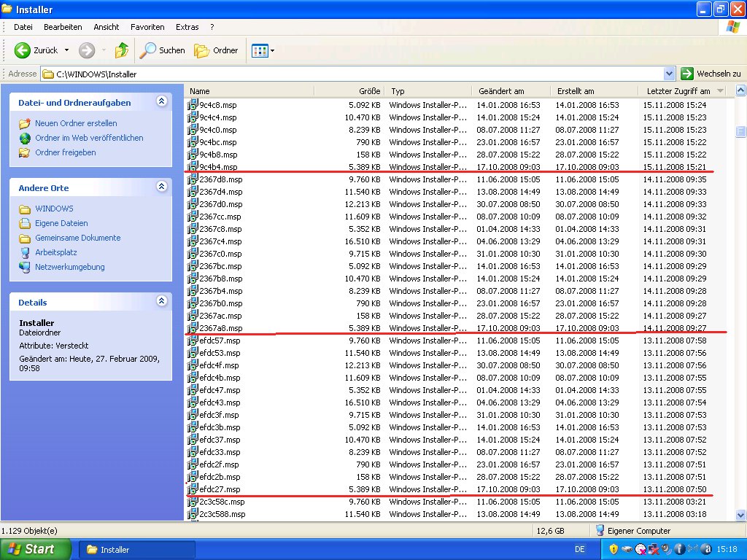The width and height of the screenshot is (747, 560).
Task: Select the 9c4b8.msp file icon
Action: click(x=193, y=155)
